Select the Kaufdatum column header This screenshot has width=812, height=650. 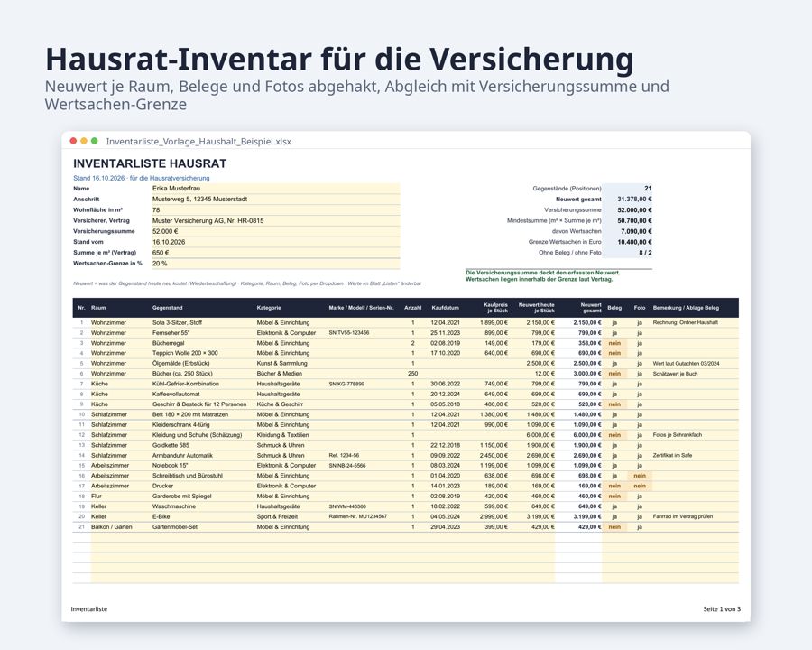446,308
